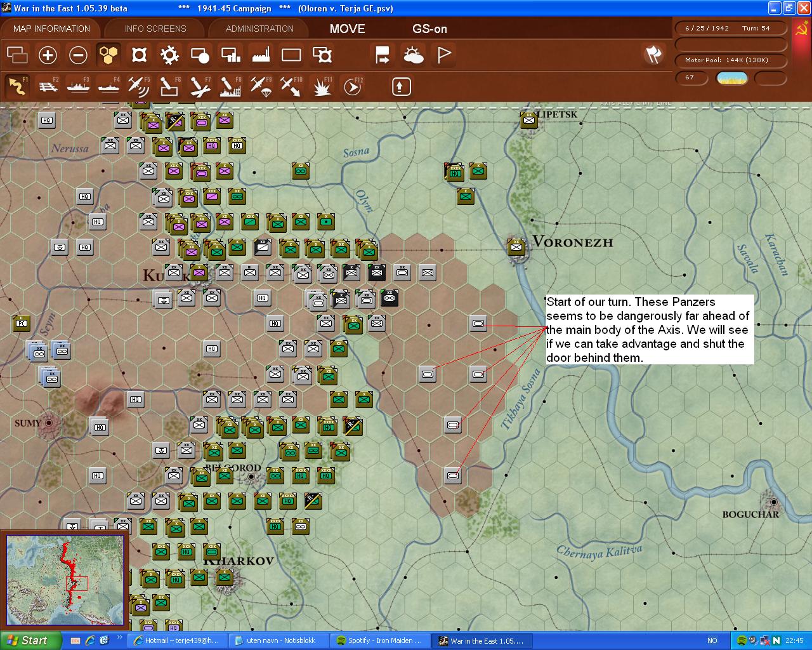Select the F8 bomb city mode
The image size is (812, 650).
[230, 86]
